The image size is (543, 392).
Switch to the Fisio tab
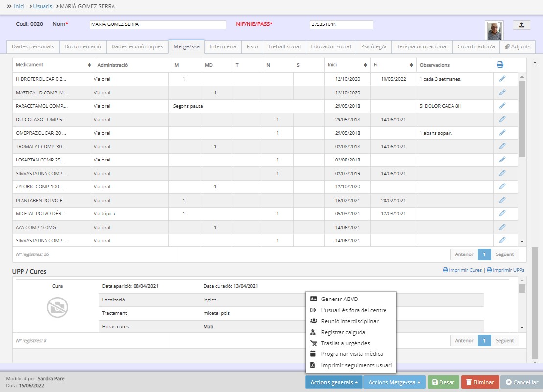click(252, 46)
